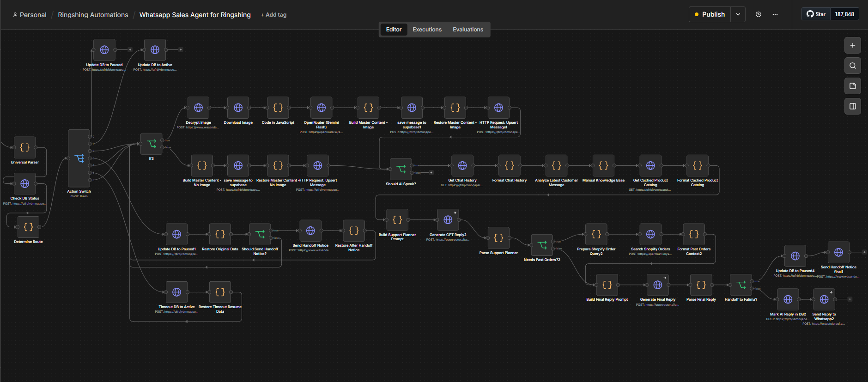
Task: Click the Format Past Orders Context2 node
Action: pos(694,234)
